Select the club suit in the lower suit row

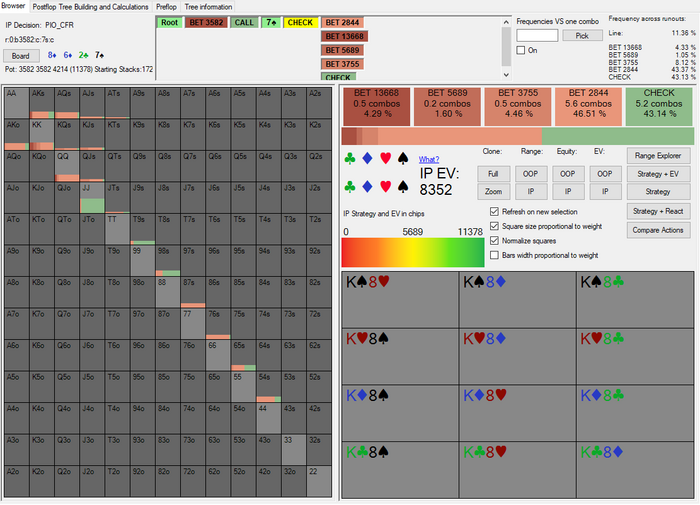point(350,187)
